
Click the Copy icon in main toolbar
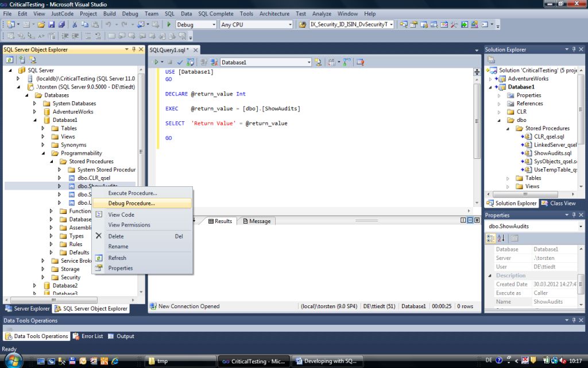(x=85, y=24)
